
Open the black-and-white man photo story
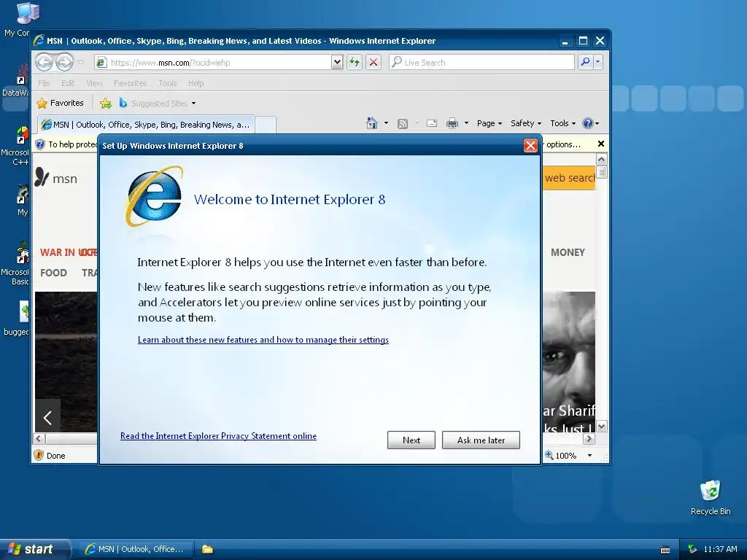(569, 362)
